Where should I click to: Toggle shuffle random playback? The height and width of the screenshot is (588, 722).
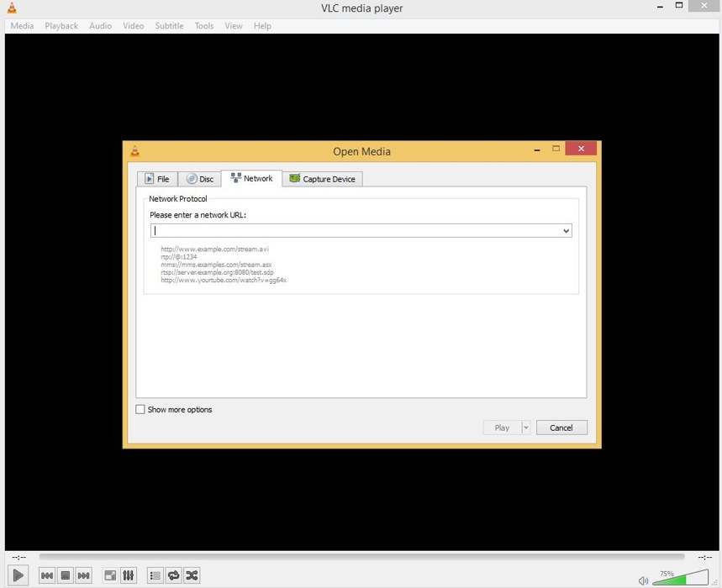[192, 575]
